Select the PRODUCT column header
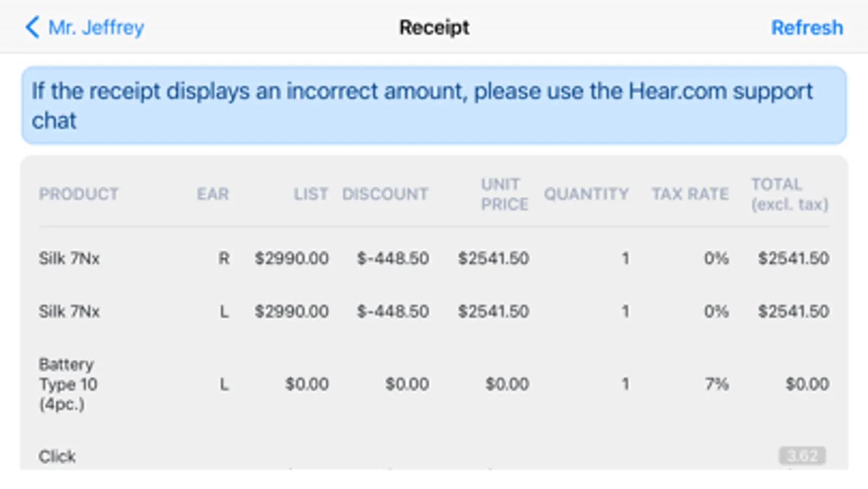The image size is (868, 489). [x=79, y=194]
